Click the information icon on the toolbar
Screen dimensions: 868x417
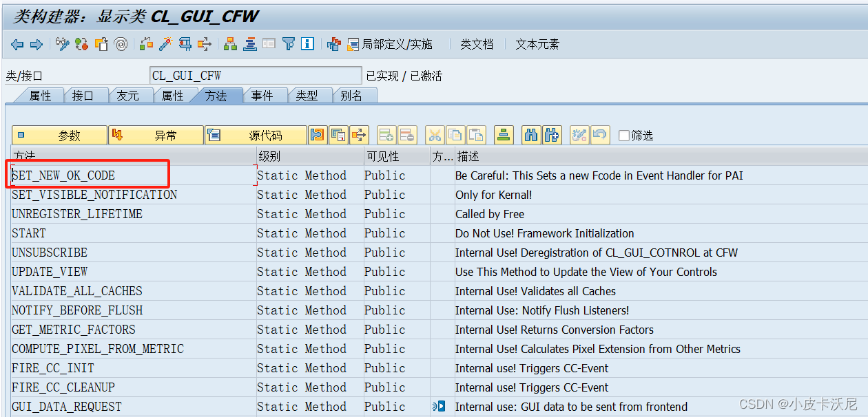(x=306, y=43)
